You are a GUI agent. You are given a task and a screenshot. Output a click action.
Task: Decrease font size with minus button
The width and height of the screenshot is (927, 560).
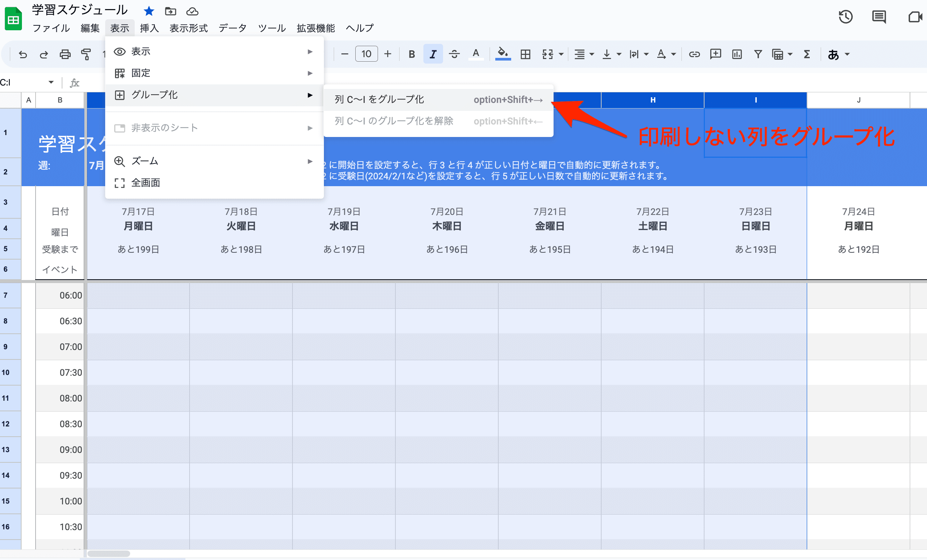click(344, 54)
